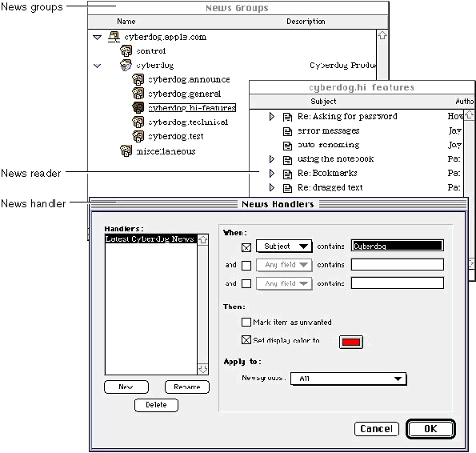Click the Rename handler button
This screenshot has width=476, height=453.
[187, 387]
